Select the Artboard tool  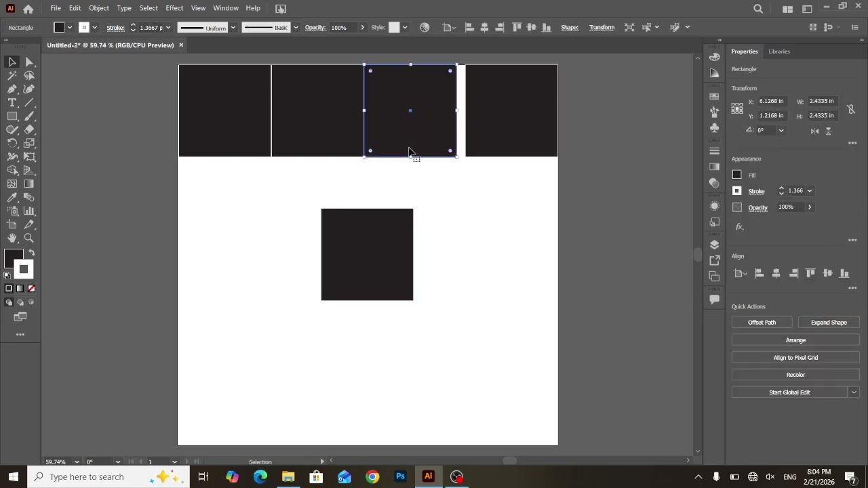(12, 224)
